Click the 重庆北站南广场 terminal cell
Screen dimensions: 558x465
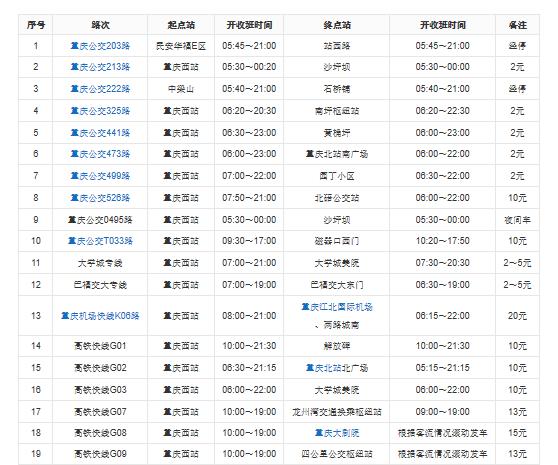[337, 154]
